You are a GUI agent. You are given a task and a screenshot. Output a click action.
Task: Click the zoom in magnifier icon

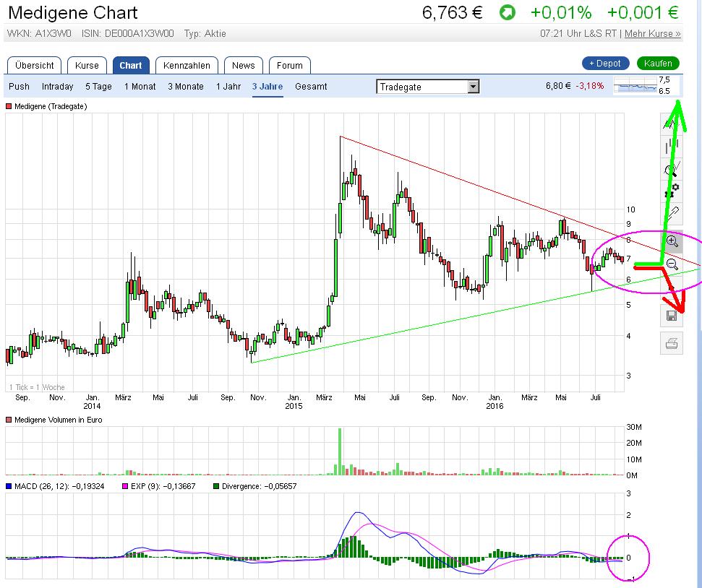coord(672,242)
